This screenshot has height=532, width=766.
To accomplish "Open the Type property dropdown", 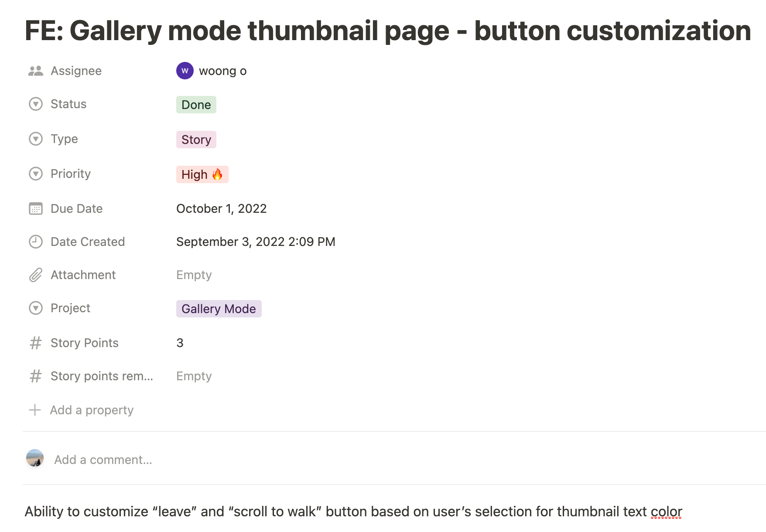I will (35, 139).
